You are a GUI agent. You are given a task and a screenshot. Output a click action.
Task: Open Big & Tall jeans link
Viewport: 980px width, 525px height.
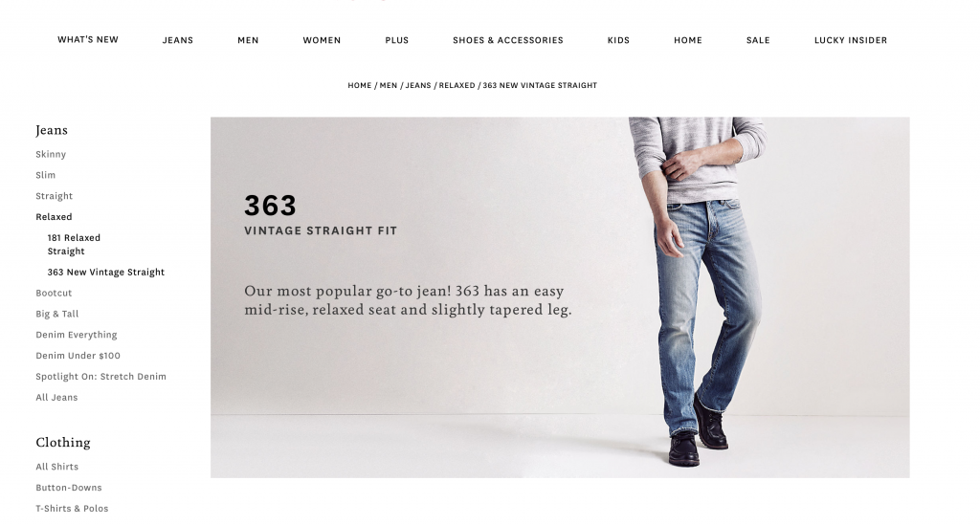56,314
